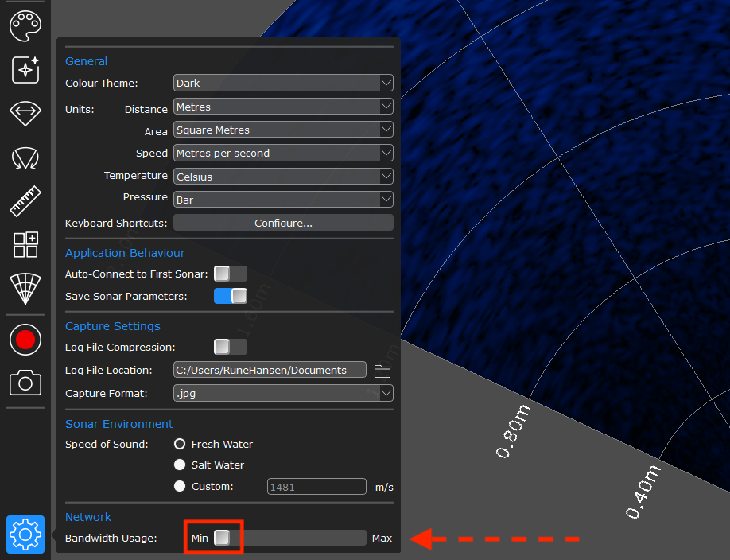
Task: Open the Area units dropdown
Action: (x=283, y=130)
